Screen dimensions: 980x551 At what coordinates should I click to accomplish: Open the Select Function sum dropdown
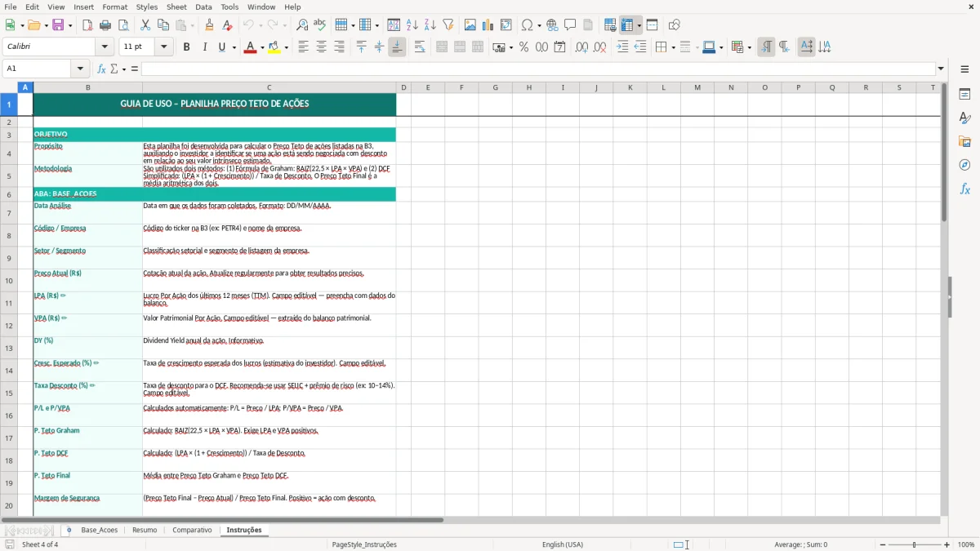click(x=124, y=69)
